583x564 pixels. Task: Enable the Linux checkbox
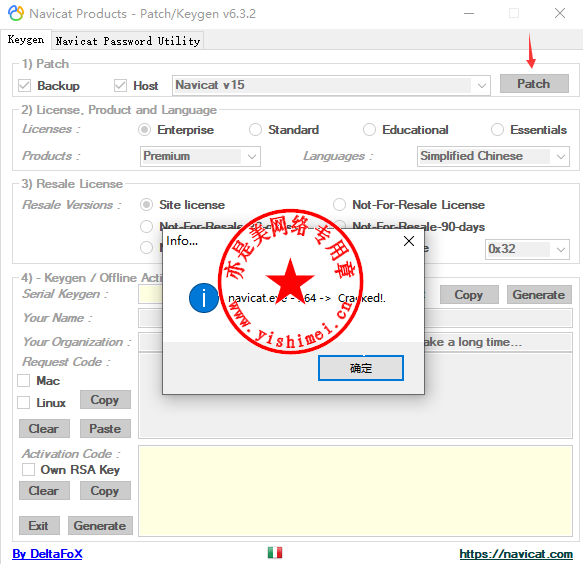point(24,403)
